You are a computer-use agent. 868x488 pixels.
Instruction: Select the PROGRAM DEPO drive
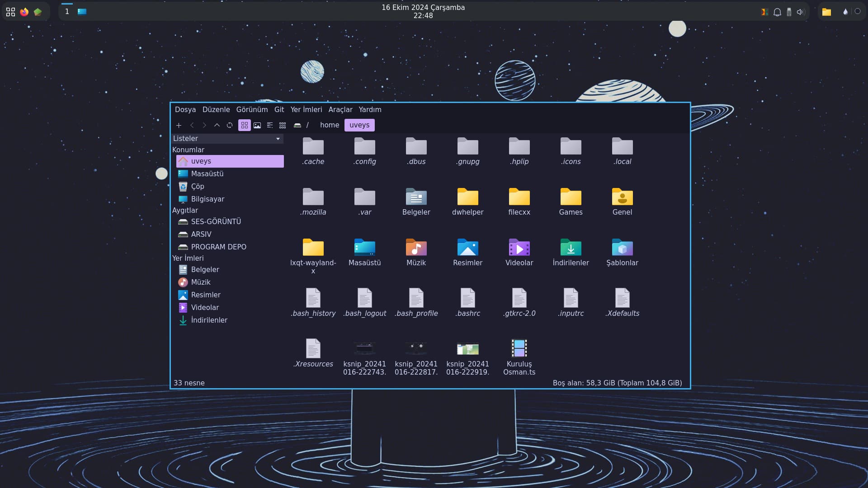click(x=230, y=247)
